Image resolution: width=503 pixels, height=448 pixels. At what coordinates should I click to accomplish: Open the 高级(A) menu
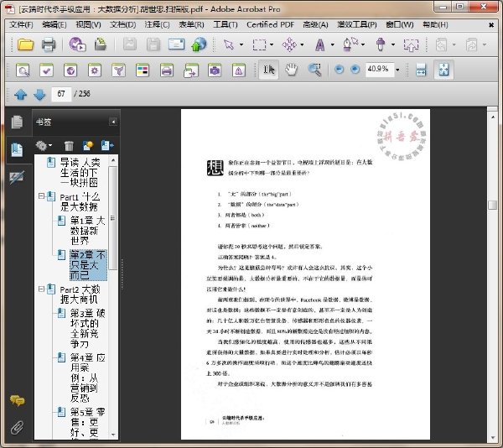pyautogui.click(x=315, y=24)
